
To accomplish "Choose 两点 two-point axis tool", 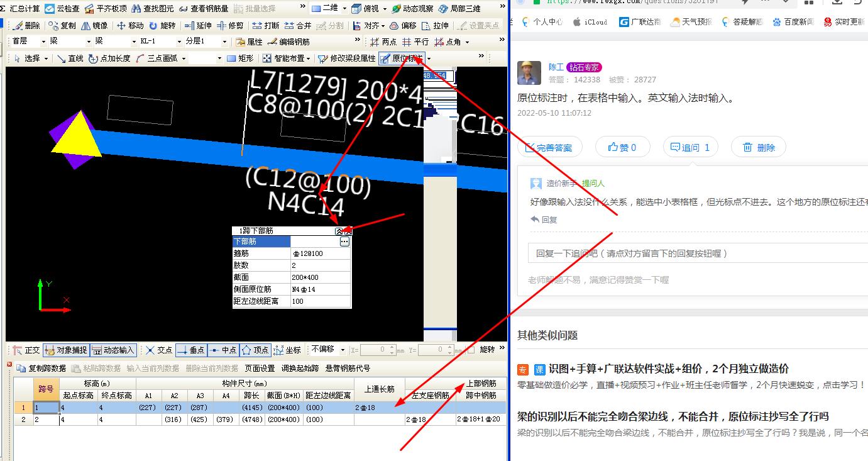I will (x=384, y=42).
